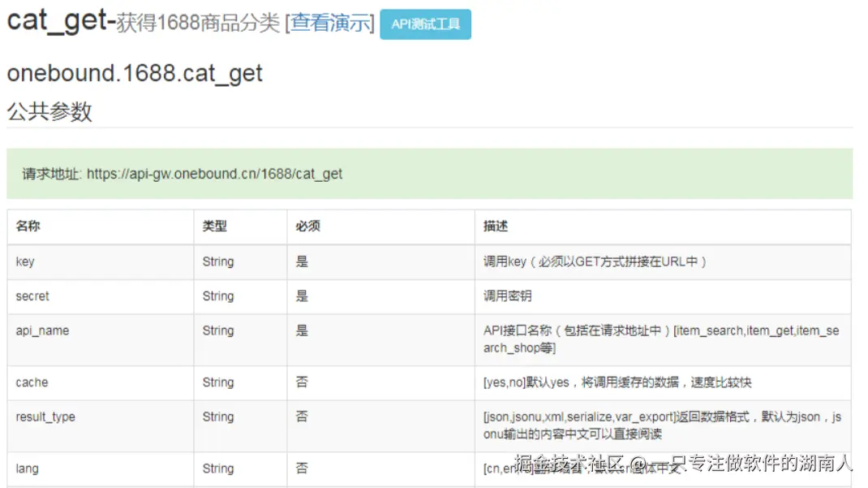Click String type in the api_name row
Screen dimensions: 868x488
(x=218, y=330)
